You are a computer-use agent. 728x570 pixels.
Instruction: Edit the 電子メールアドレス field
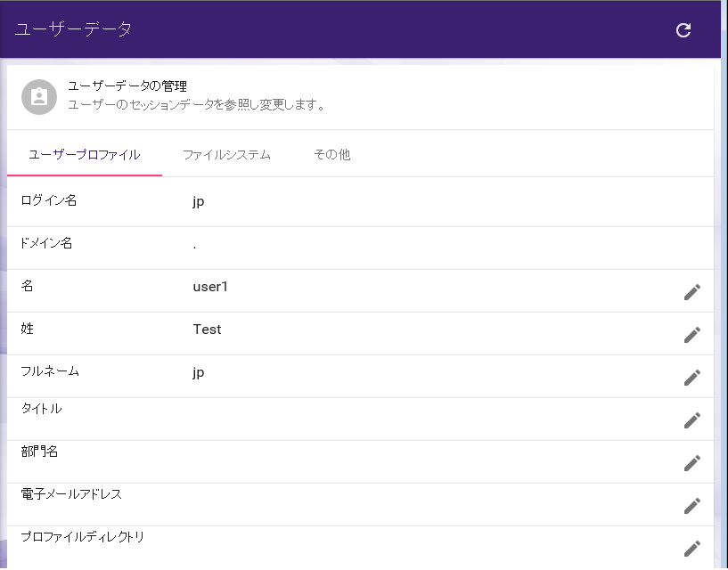click(691, 506)
